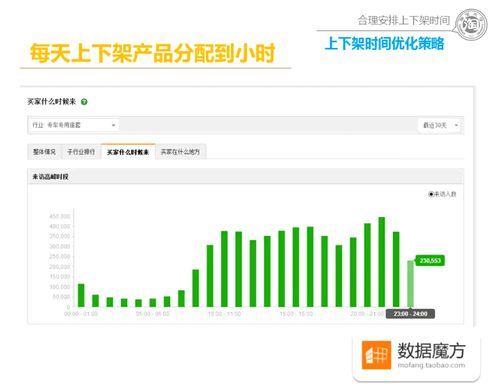Select the 买家什么时候来 tab
Screen dimensions: 500x384
click(x=128, y=152)
